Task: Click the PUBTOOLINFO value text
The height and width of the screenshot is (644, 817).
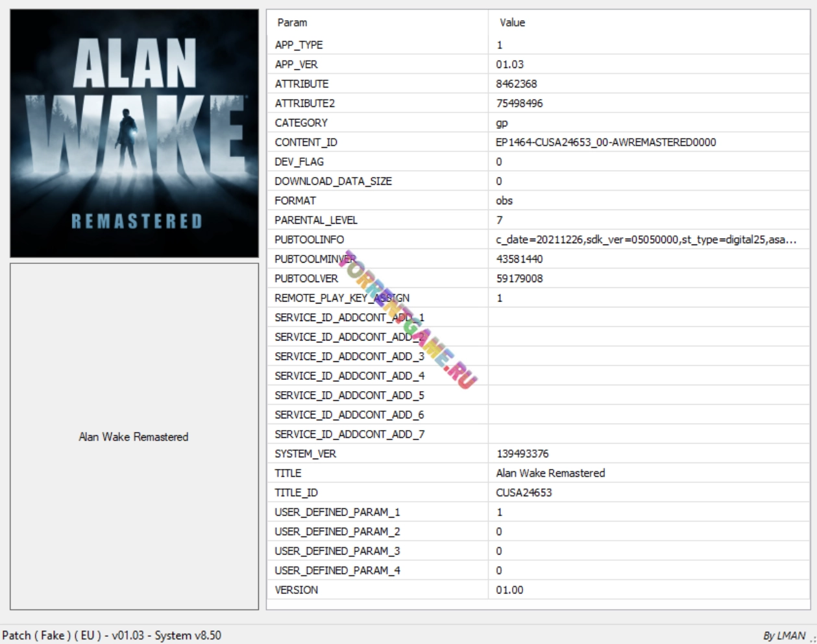Action: tap(646, 239)
